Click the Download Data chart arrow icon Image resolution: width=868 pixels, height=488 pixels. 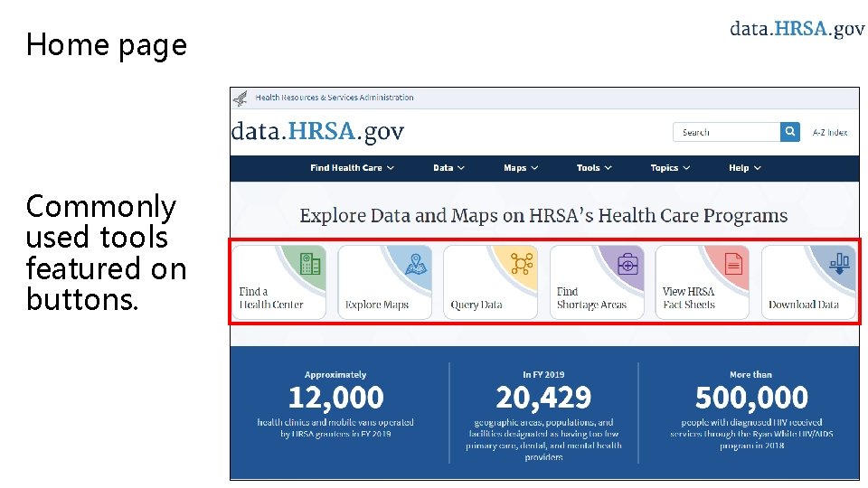coord(839,264)
